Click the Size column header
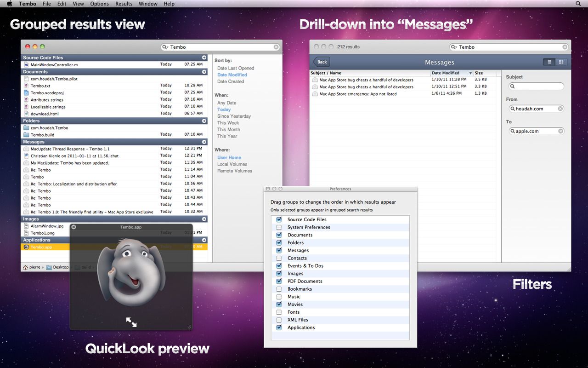The width and height of the screenshot is (588, 368). (x=485, y=73)
